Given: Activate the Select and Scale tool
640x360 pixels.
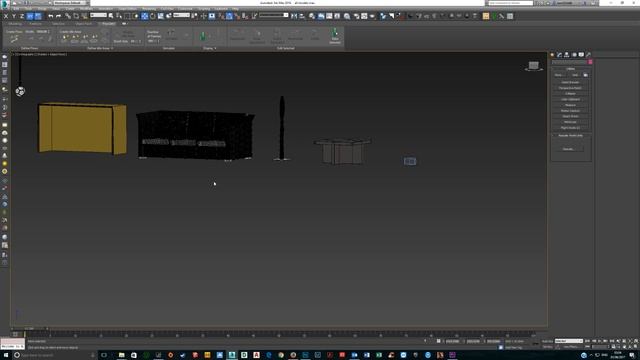Looking at the screenshot, I should click(x=161, y=16).
